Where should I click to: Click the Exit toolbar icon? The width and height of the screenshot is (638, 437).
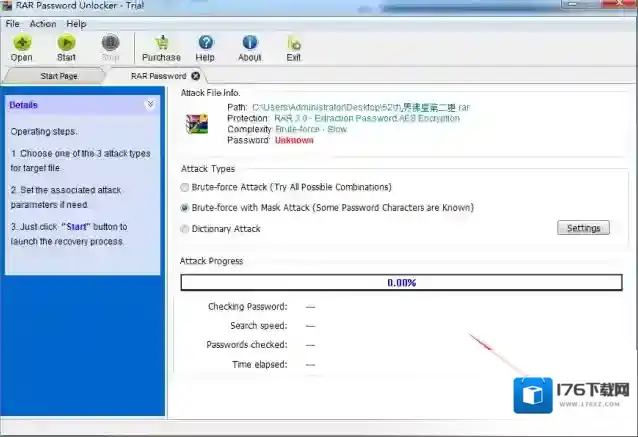pos(294,43)
